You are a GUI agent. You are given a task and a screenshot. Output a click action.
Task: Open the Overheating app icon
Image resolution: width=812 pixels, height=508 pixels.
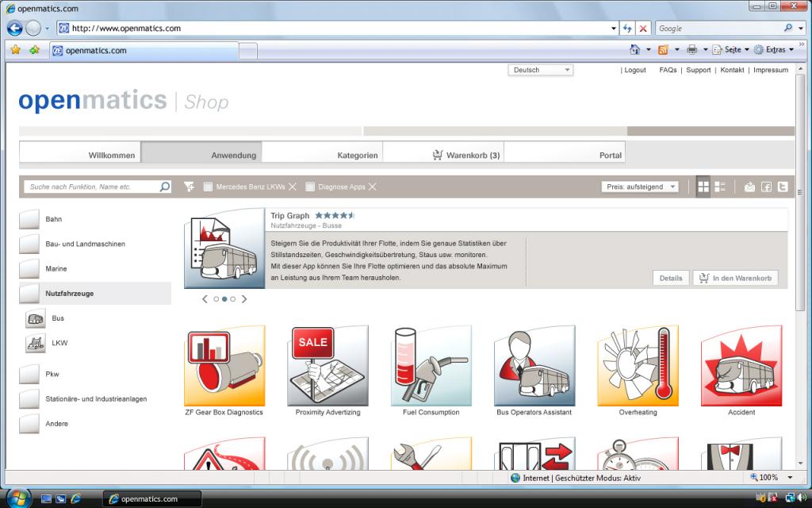638,366
